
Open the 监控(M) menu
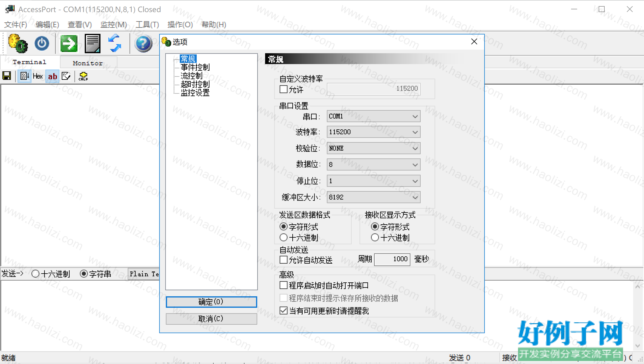pos(113,24)
